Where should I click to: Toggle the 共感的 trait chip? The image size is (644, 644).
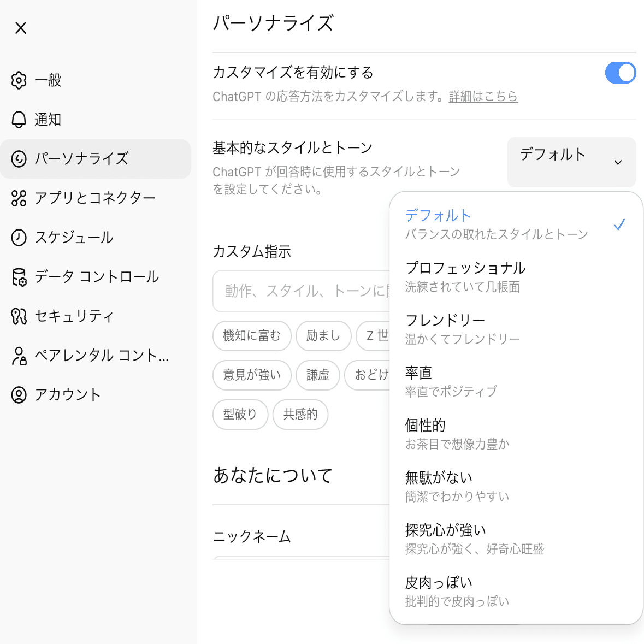300,414
